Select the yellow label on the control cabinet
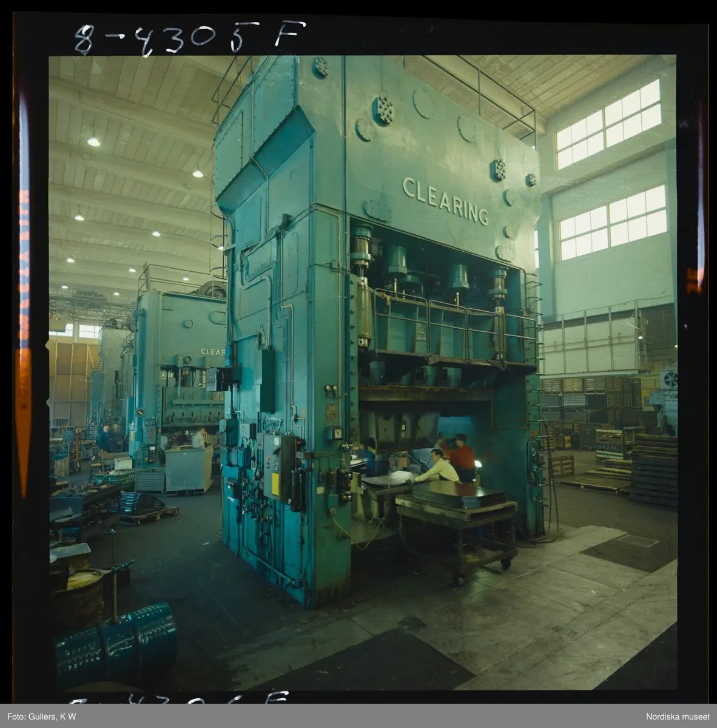This screenshot has height=728, width=717. click(275, 483)
